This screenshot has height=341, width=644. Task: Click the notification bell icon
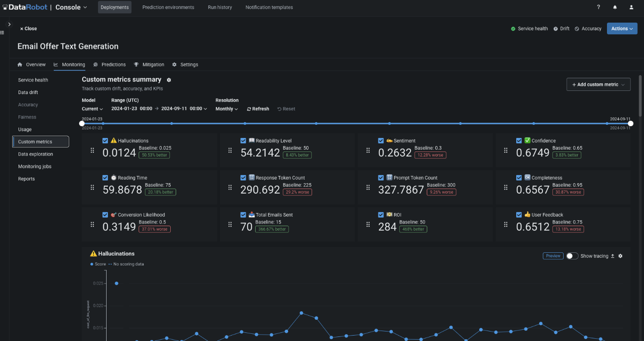click(x=615, y=7)
